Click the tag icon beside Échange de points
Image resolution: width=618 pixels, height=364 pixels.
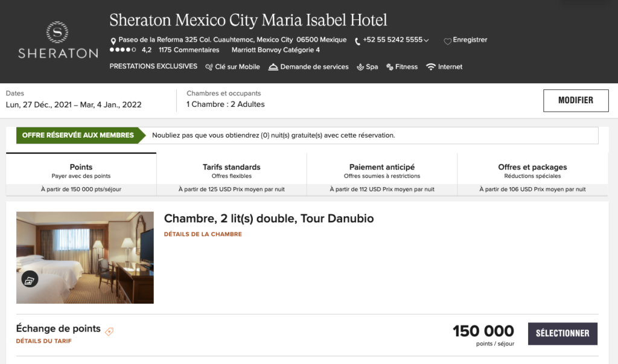point(109,330)
